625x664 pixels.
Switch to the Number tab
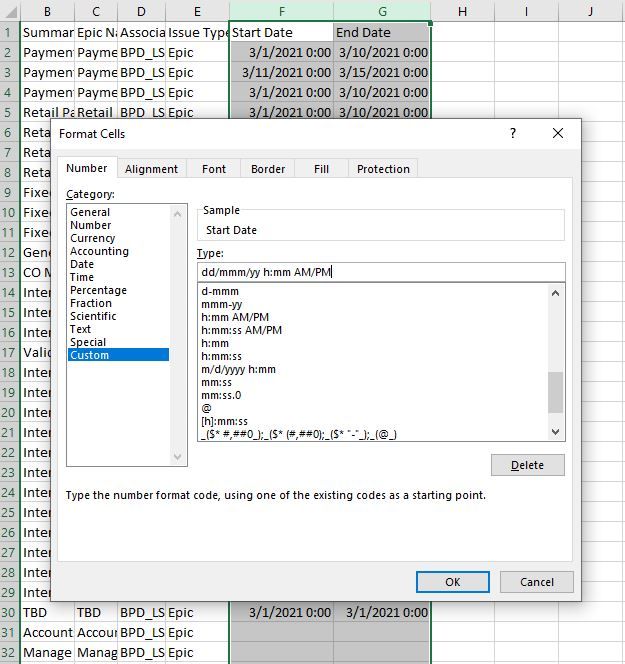coord(87,169)
